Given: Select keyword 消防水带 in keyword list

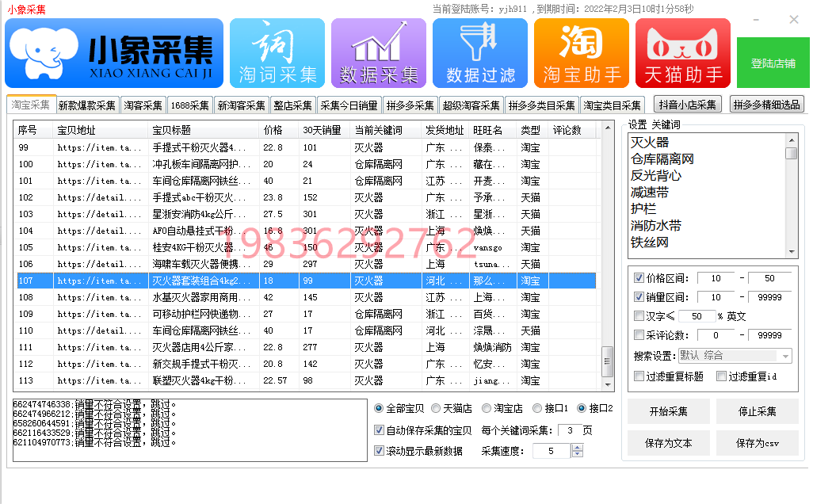Looking at the screenshot, I should point(656,226).
